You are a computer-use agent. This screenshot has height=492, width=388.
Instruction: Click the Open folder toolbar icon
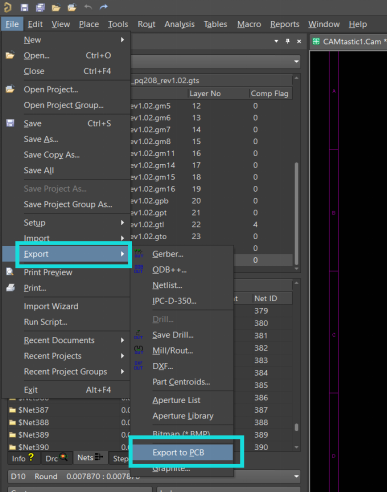click(x=56, y=7)
